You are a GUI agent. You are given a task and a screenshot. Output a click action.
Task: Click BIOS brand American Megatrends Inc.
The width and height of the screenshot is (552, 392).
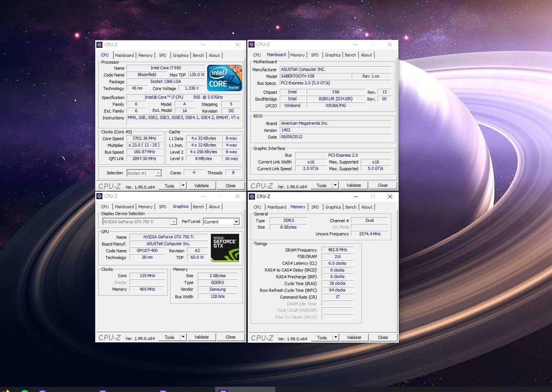[335, 124]
